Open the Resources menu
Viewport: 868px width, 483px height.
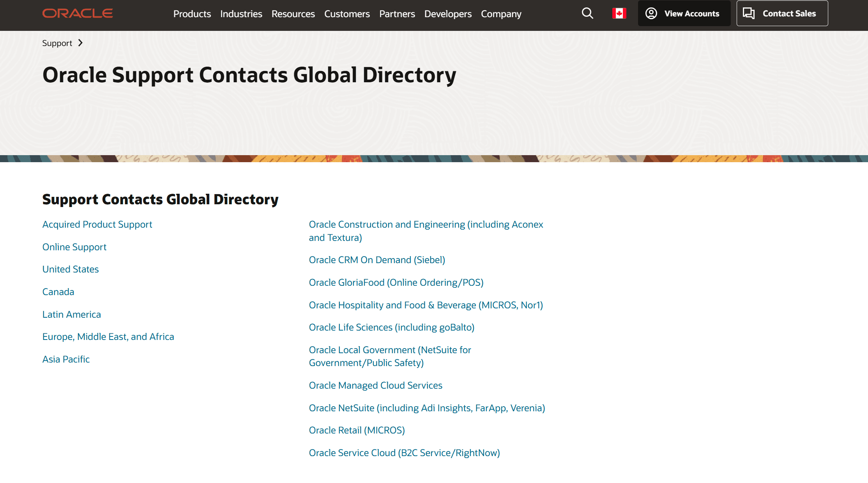pos(293,14)
